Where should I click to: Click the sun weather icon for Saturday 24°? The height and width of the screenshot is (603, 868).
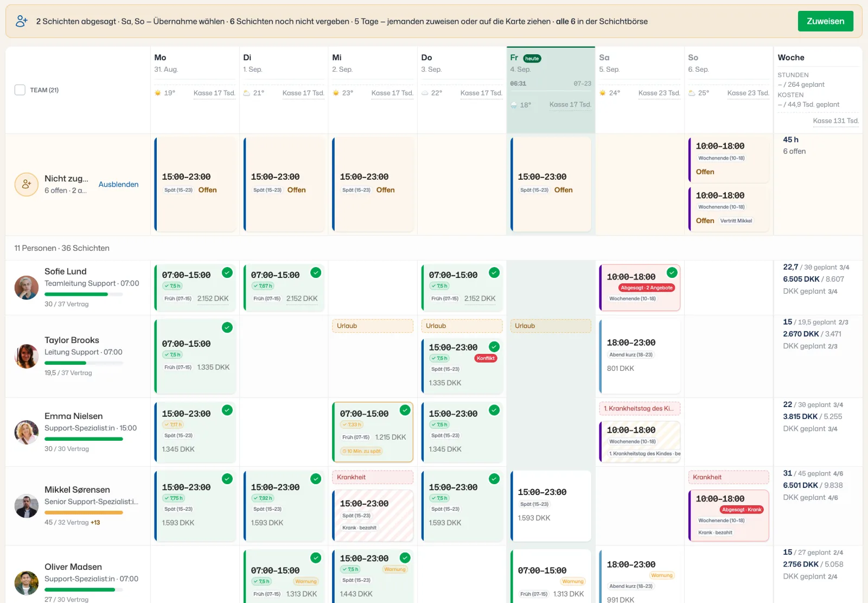(x=603, y=93)
